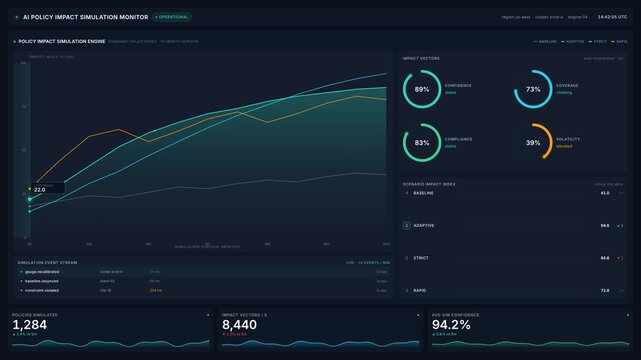This screenshot has width=641, height=360.
Task: Toggle the BASELINE series in chart legend
Action: pyautogui.click(x=545, y=42)
